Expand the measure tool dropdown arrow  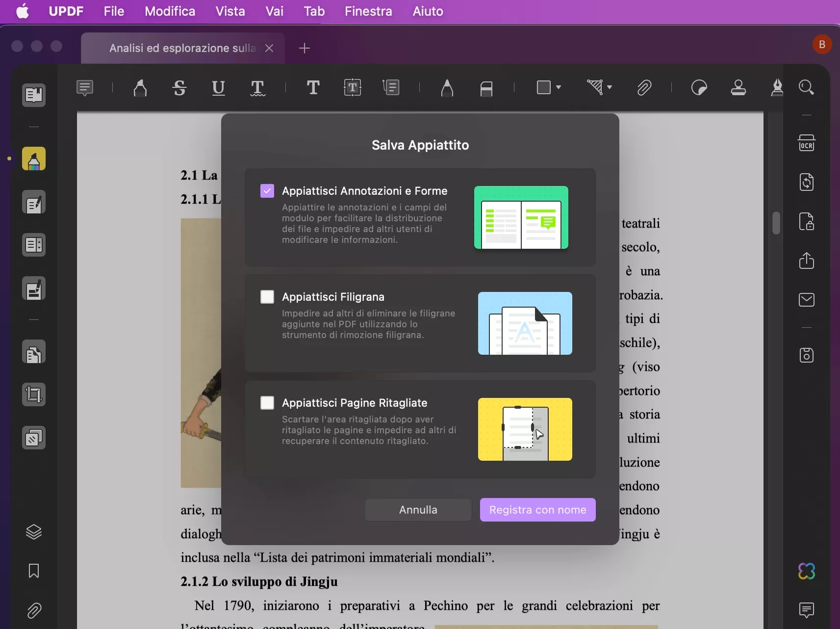(x=610, y=87)
